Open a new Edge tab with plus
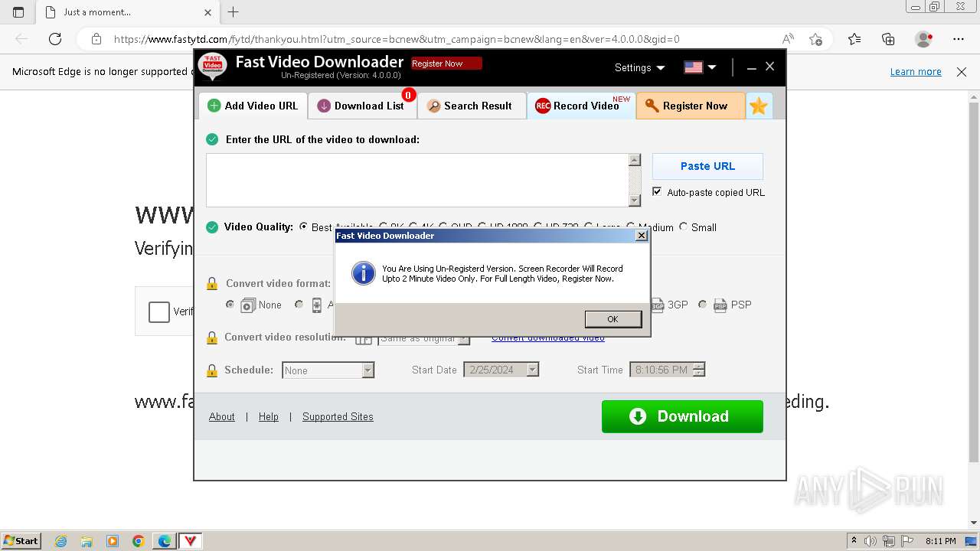 [234, 11]
